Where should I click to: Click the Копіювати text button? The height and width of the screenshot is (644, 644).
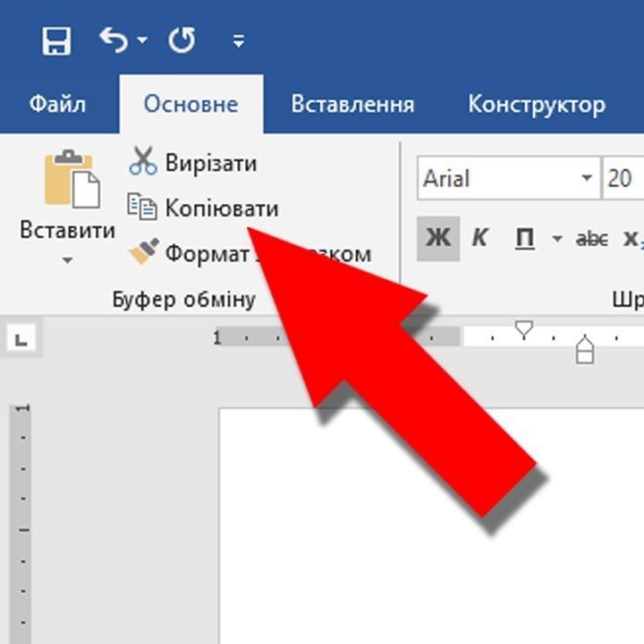click(222, 208)
